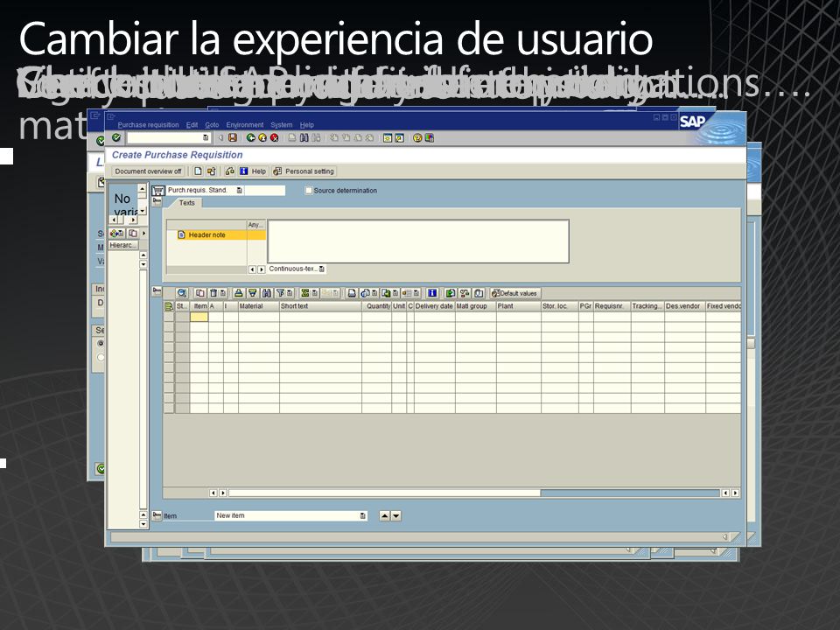Viewport: 840px width, 630px height.
Task: Click the green Enter checkmark icon
Action: [116, 137]
